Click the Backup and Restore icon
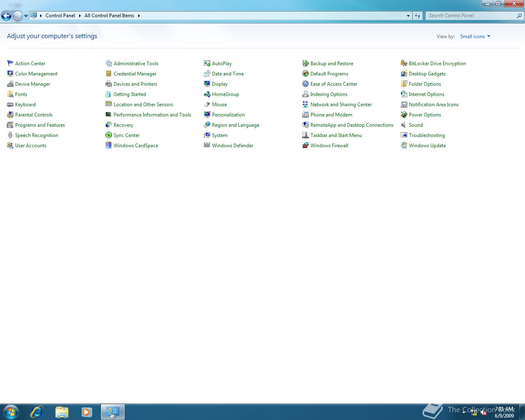Viewport: 525px width, 420px height. point(306,63)
